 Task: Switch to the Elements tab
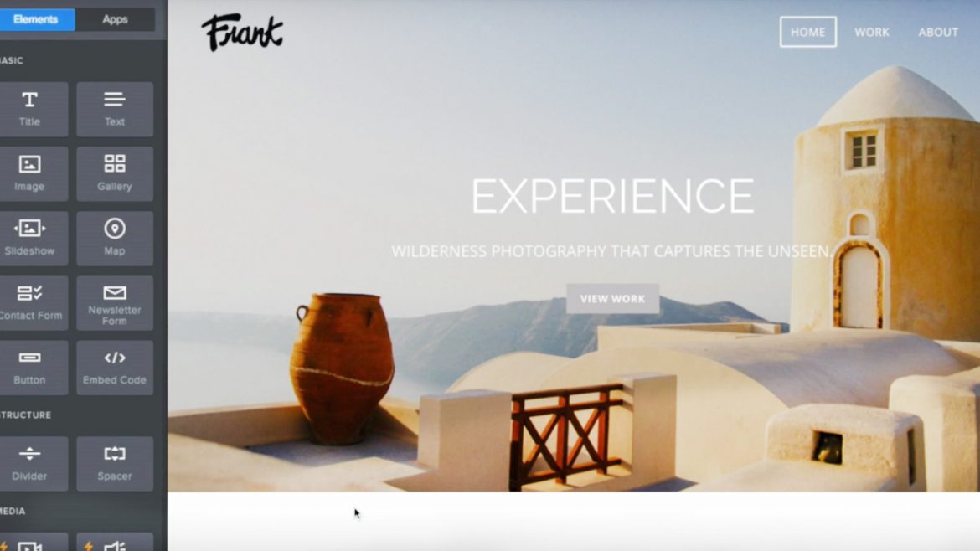click(x=36, y=19)
